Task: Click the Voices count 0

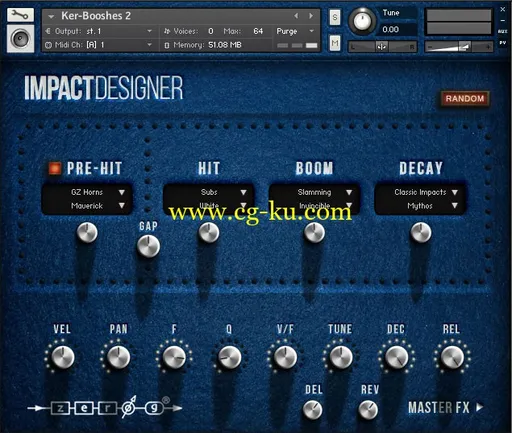Action: coord(211,31)
